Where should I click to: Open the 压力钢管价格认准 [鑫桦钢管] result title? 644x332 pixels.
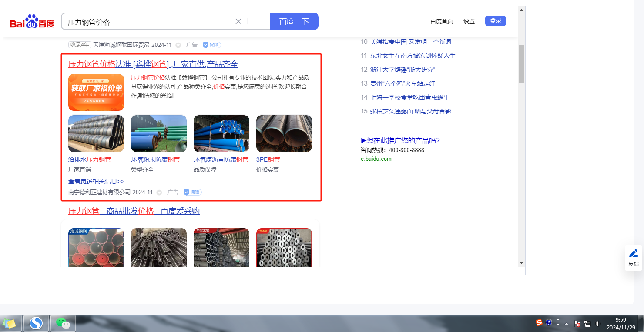[x=153, y=64]
